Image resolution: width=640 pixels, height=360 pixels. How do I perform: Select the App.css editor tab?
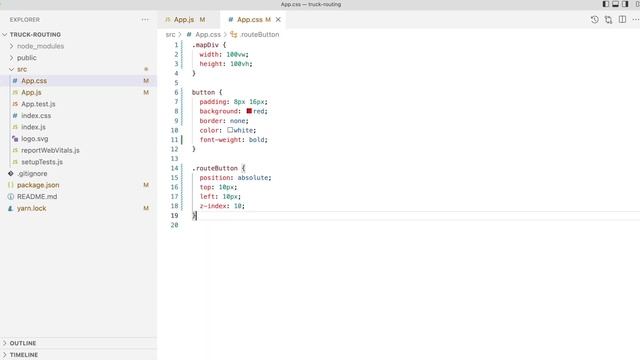(249, 20)
